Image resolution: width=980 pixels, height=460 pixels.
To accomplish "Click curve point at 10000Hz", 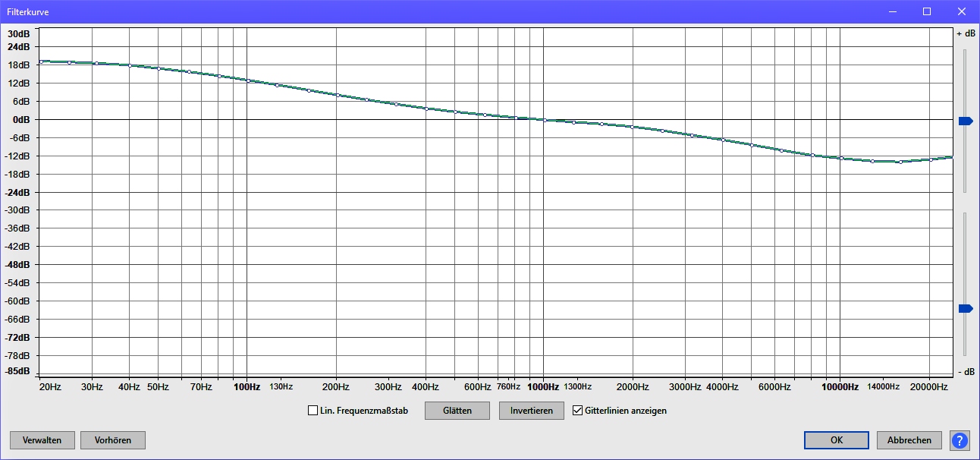I will (x=841, y=158).
